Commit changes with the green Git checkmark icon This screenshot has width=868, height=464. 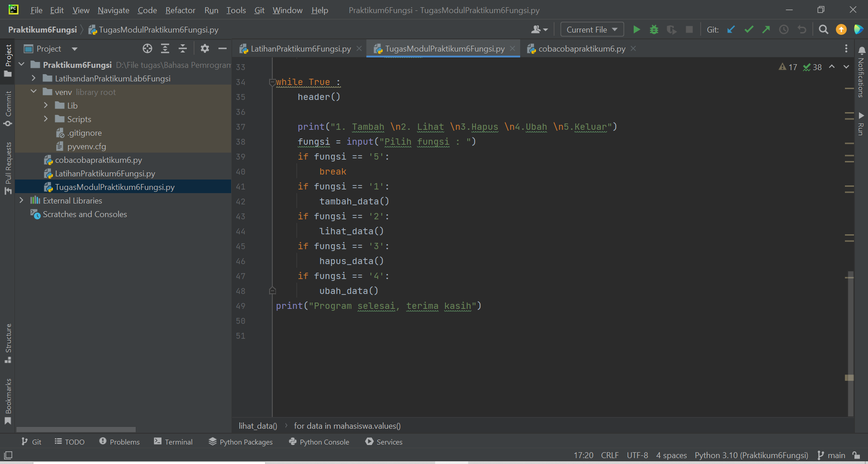coord(748,29)
